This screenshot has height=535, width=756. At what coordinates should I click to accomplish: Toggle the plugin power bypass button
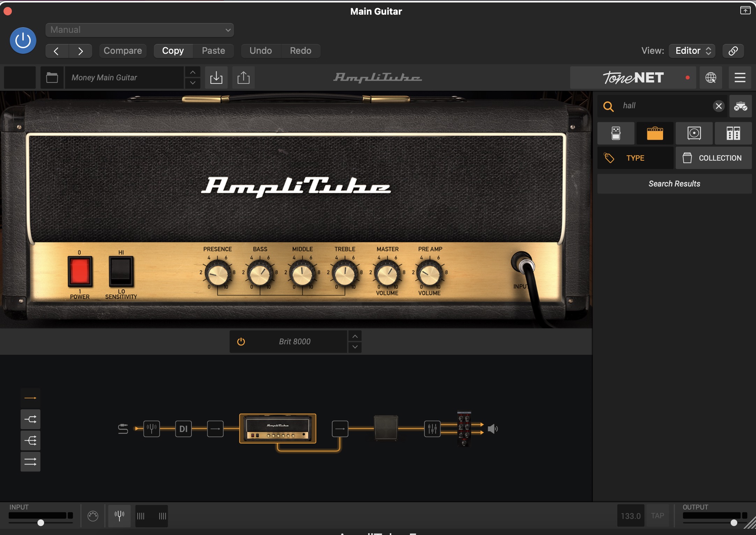click(23, 41)
